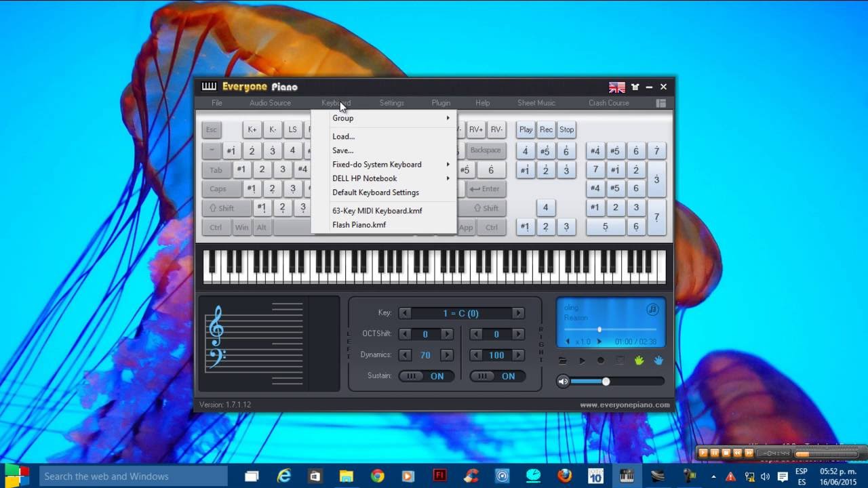Screen dimensions: 868x488
Task: Select Default Keyboard Settings entry
Action: (x=384, y=192)
